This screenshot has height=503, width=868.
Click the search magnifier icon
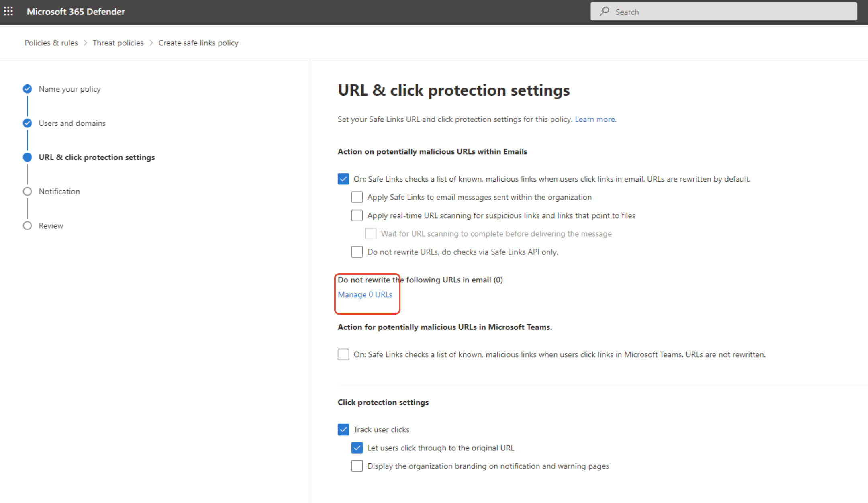click(605, 11)
